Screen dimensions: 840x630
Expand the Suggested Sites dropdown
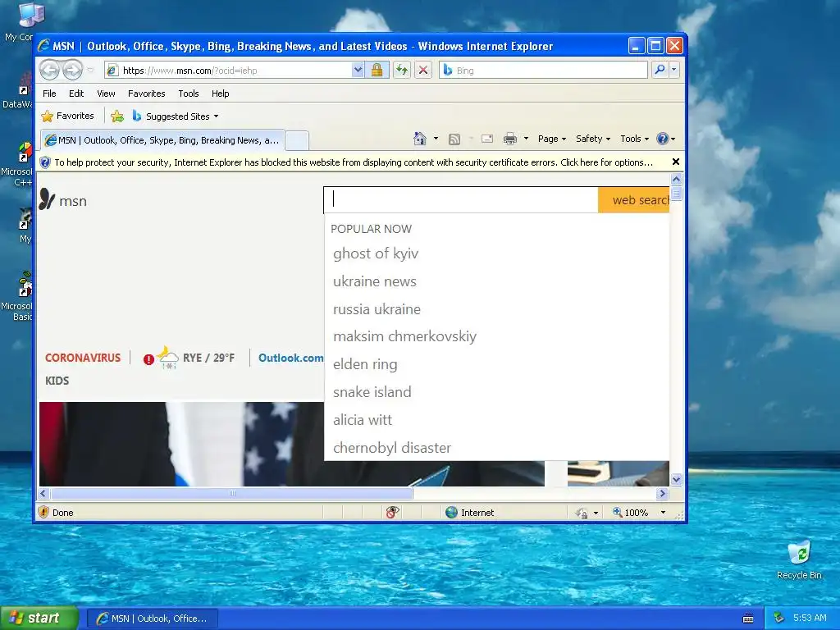[x=216, y=116]
